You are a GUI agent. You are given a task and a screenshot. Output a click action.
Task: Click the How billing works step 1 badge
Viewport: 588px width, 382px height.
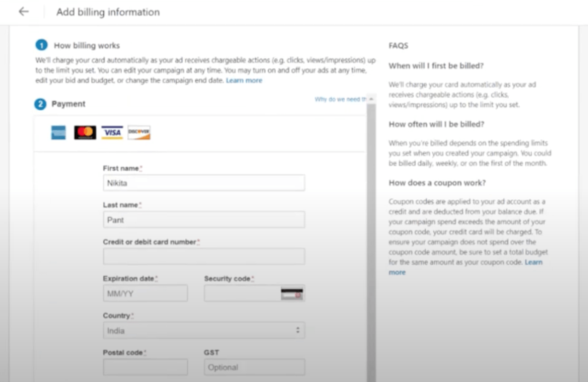pyautogui.click(x=41, y=45)
